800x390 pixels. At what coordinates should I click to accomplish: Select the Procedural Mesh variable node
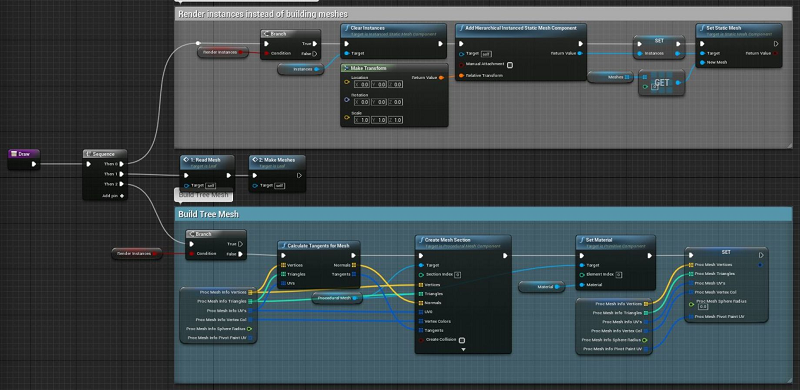(x=337, y=298)
